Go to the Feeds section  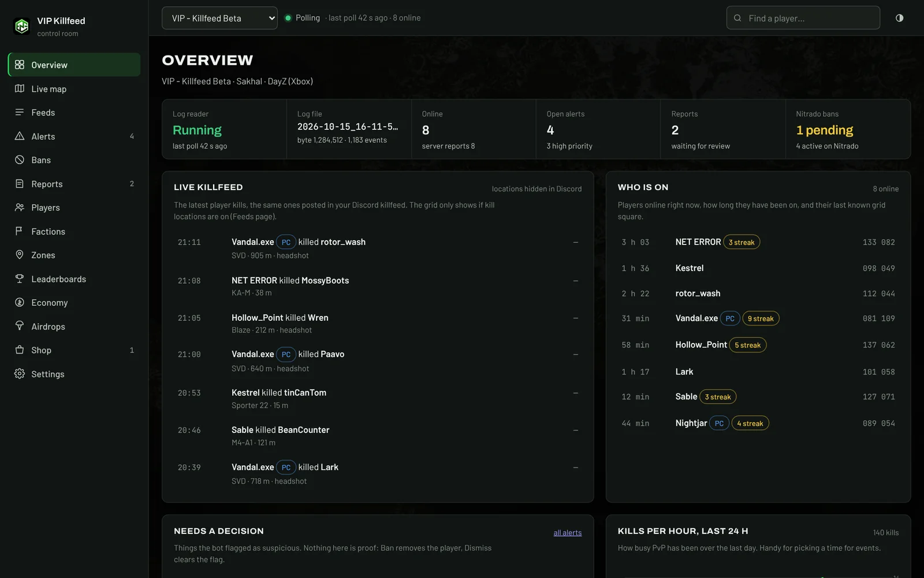[74, 112]
